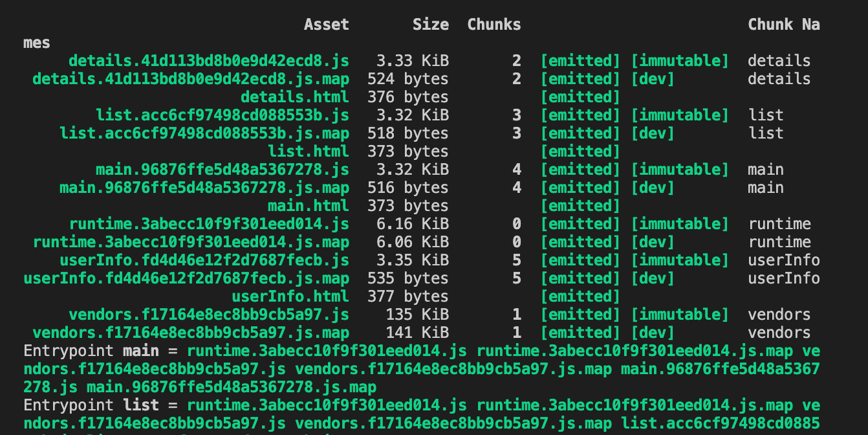Click the 535 bytes size value

pyautogui.click(x=408, y=278)
